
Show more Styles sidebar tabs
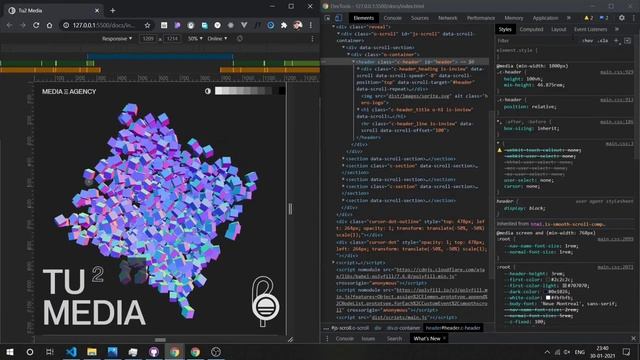click(x=617, y=29)
